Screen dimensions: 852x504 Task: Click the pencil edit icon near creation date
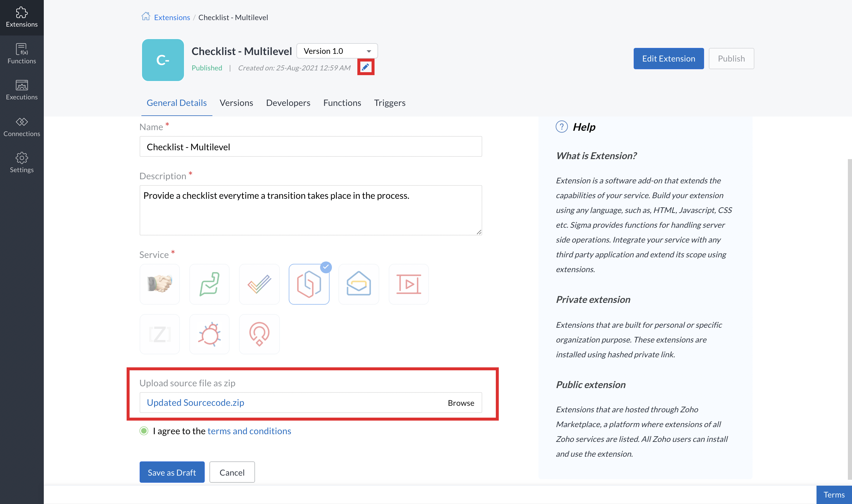[x=365, y=67]
